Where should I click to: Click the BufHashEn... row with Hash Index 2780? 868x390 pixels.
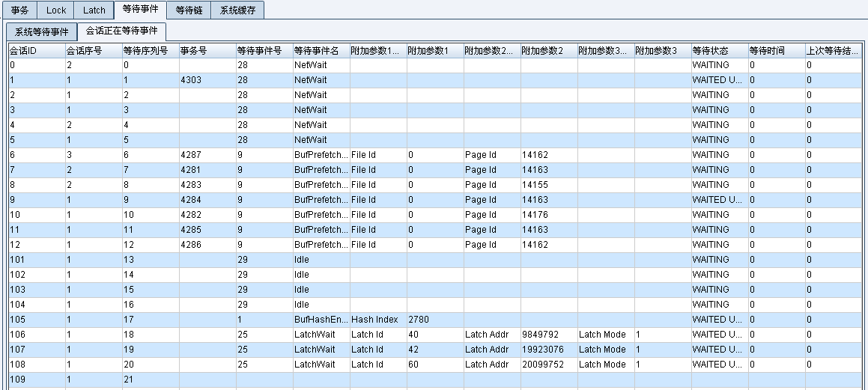(x=321, y=320)
